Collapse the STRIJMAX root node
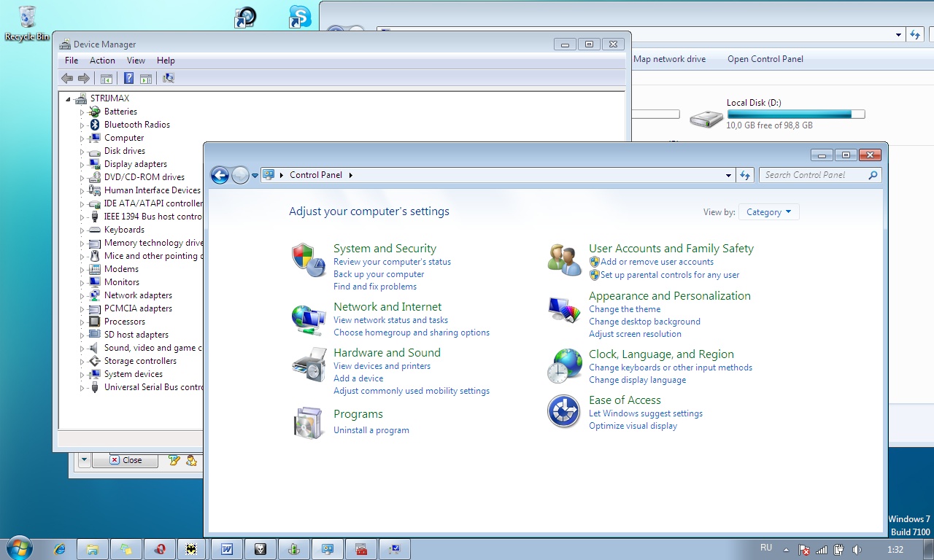Screen dimensions: 934x560 (69, 99)
